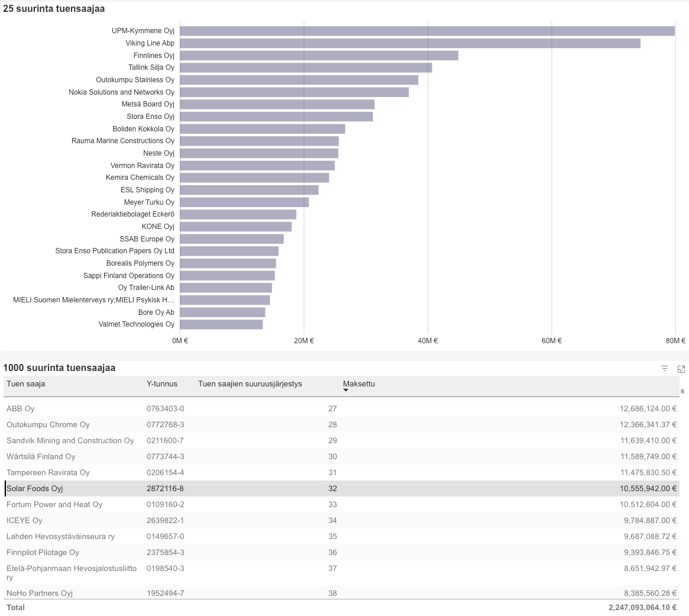Select the Sappi Finland Operations Oy bar
Viewport: 689px width, 616px height.
click(227, 276)
